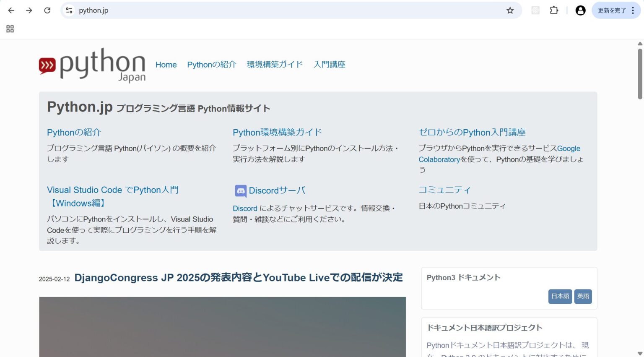Switch to the Home navigation item
Screen dimensions: 644x357
(x=166, y=65)
